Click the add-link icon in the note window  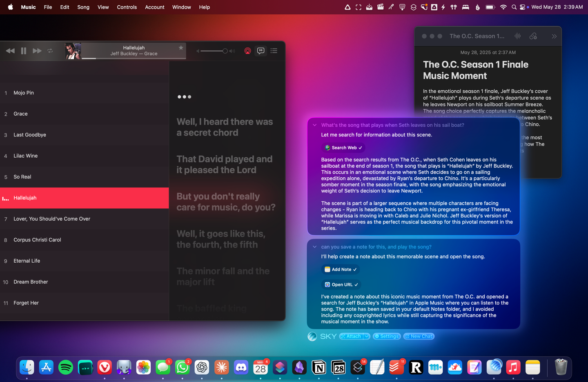point(533,36)
